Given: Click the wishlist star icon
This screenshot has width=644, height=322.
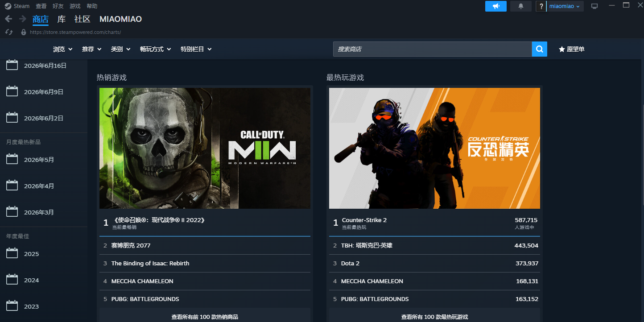Looking at the screenshot, I should point(561,49).
